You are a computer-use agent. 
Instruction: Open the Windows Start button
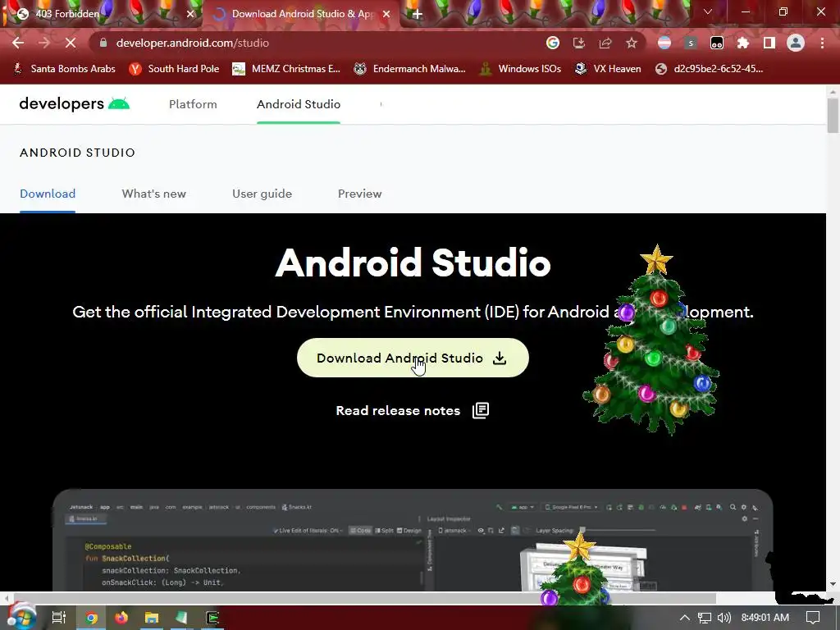[21, 617]
